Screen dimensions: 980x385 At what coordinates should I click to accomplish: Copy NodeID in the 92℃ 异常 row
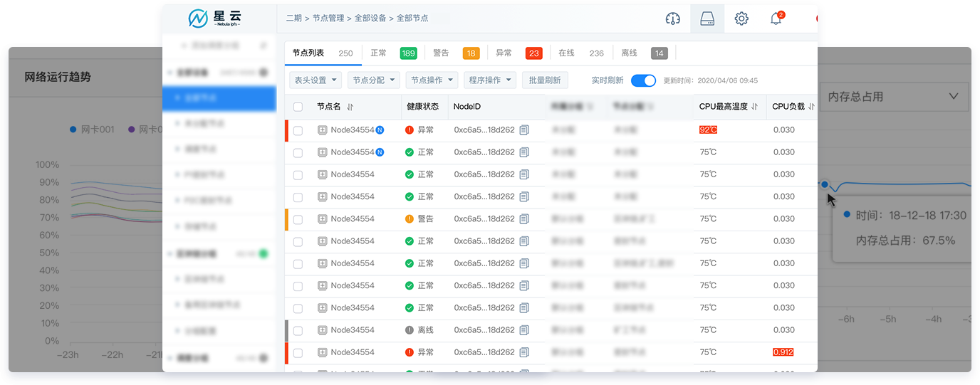[524, 130]
